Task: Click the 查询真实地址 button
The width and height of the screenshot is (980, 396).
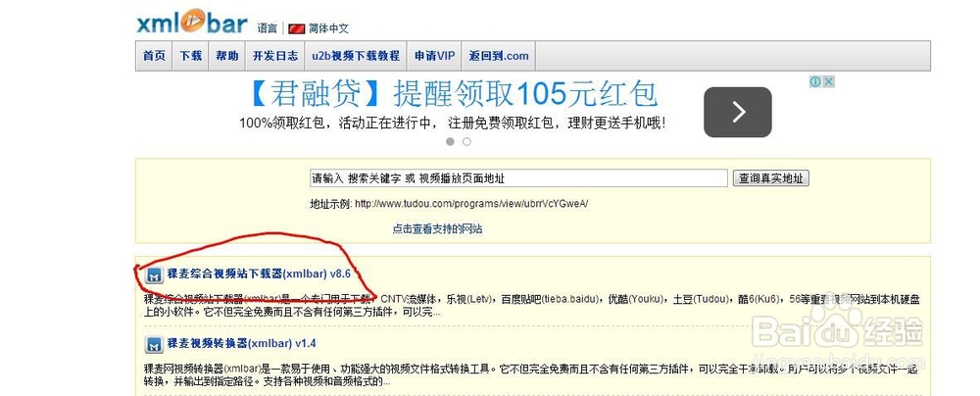Action: coord(770,178)
